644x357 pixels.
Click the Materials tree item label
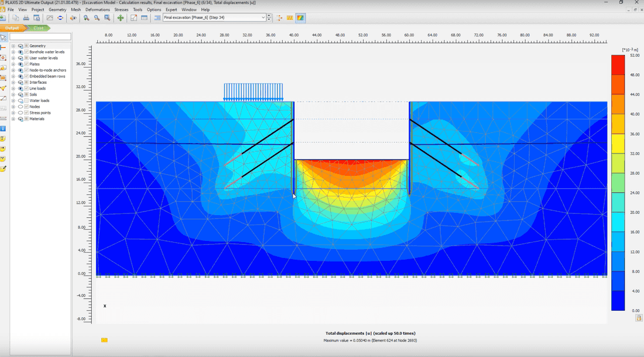pyautogui.click(x=37, y=119)
